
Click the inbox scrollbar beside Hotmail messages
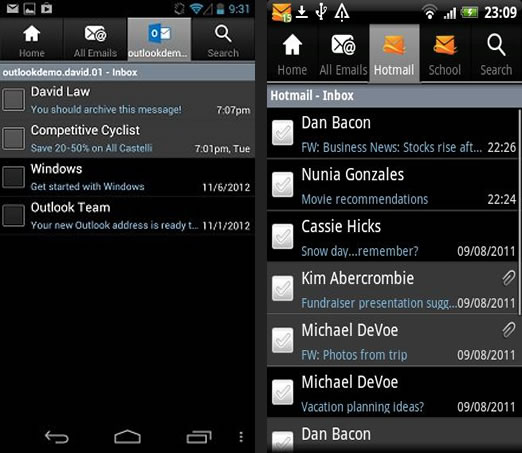(519, 211)
